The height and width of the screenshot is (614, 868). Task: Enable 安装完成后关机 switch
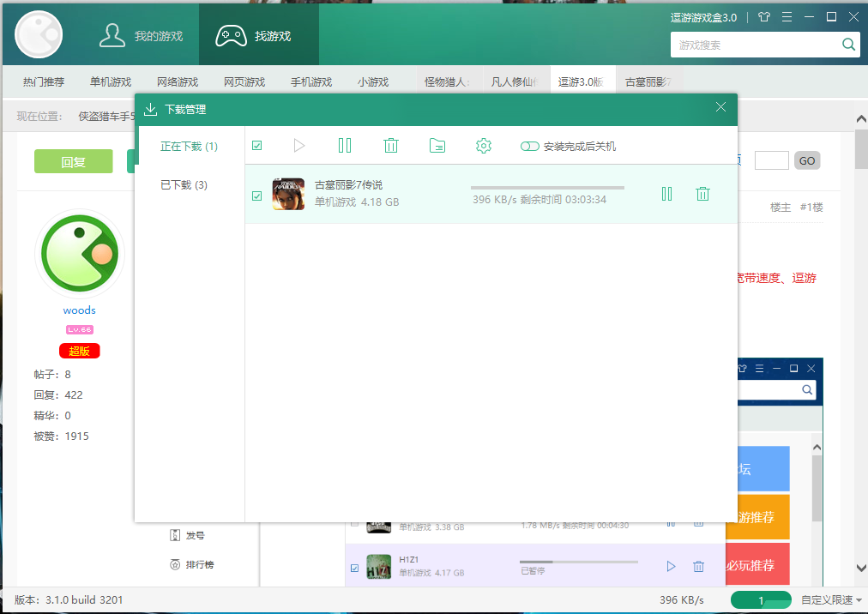coord(529,146)
